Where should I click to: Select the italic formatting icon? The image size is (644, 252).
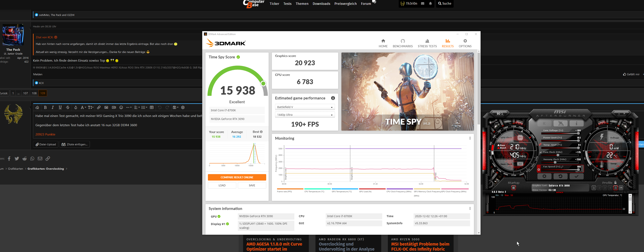(53, 107)
